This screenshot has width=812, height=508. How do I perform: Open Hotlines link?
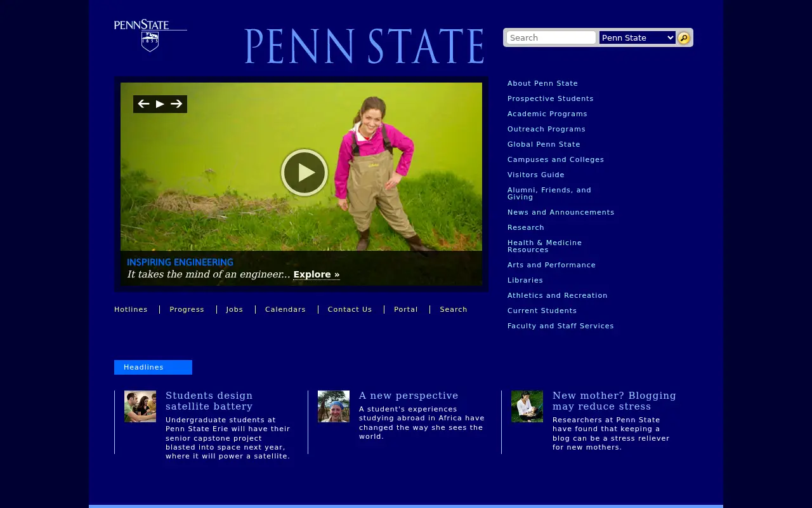pyautogui.click(x=131, y=310)
